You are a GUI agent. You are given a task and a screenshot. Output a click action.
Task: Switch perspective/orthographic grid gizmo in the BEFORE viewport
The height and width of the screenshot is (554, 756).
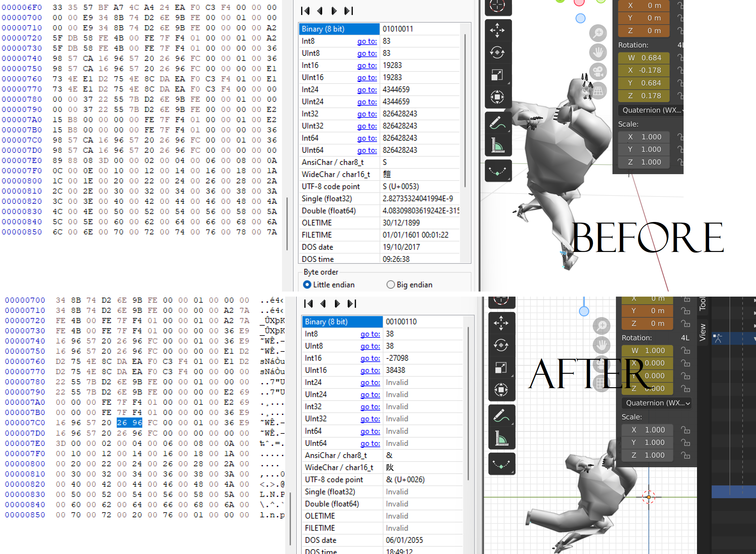[598, 91]
